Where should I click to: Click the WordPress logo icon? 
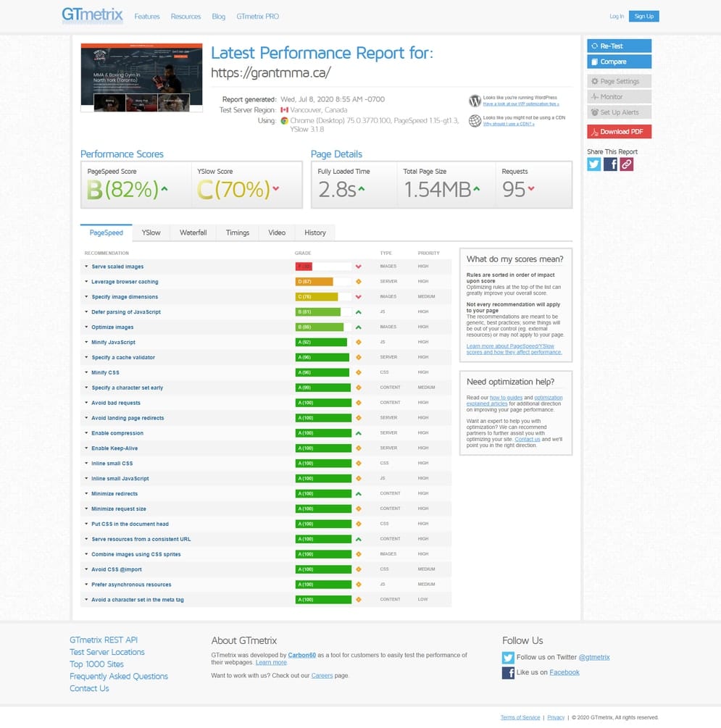(x=475, y=101)
